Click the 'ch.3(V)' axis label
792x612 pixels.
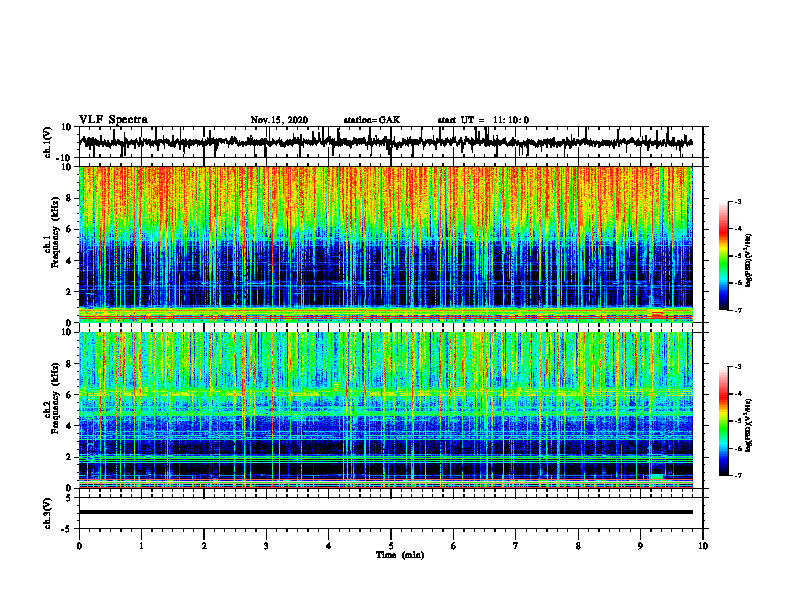(48, 513)
